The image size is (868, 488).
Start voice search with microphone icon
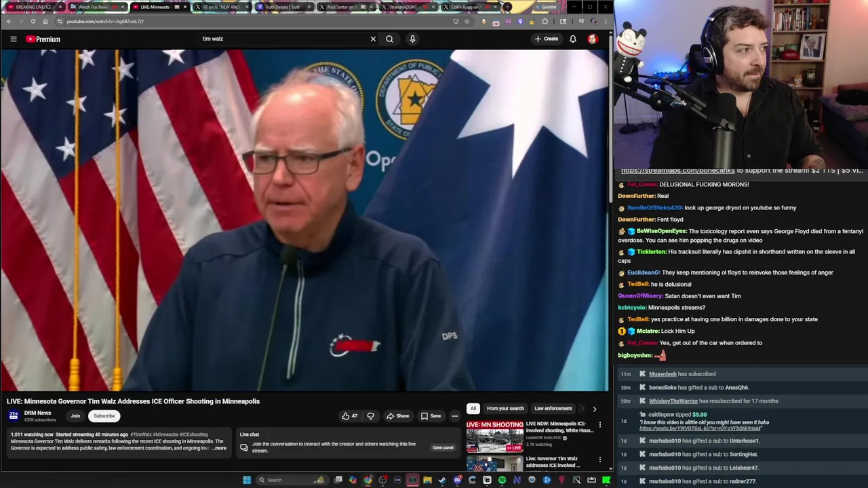[412, 39]
